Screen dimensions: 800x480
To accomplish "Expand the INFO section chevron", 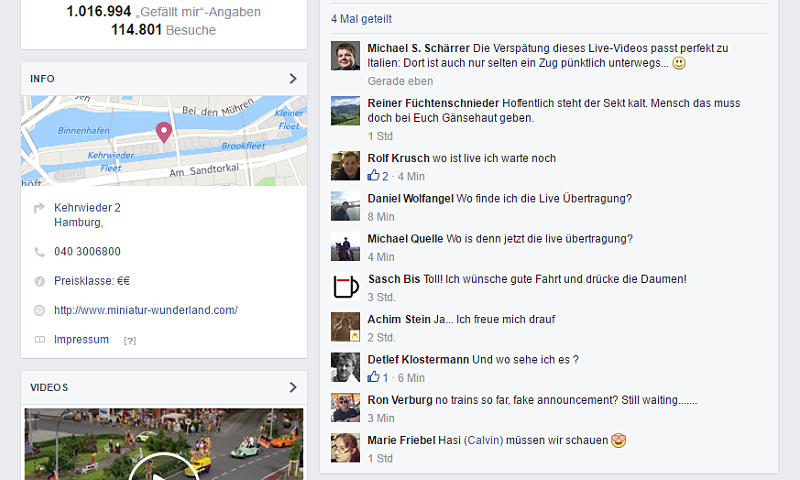I will click(x=293, y=79).
